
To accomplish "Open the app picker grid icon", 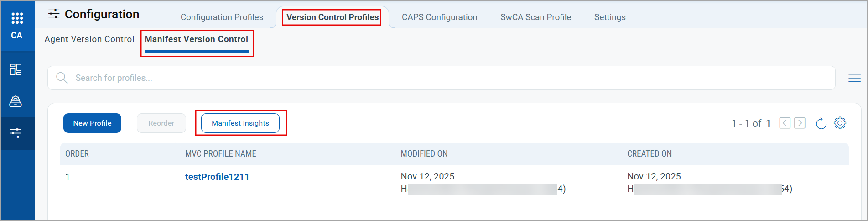I will [x=17, y=18].
